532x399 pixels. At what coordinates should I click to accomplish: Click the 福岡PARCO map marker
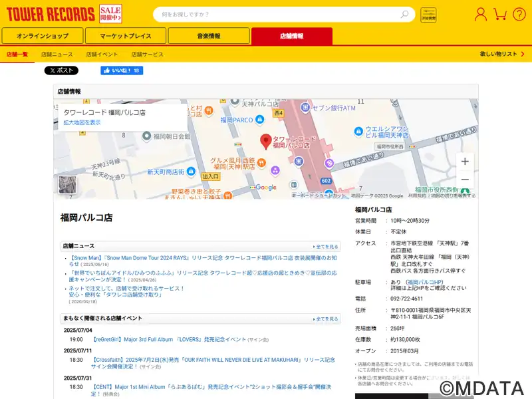[x=260, y=120]
